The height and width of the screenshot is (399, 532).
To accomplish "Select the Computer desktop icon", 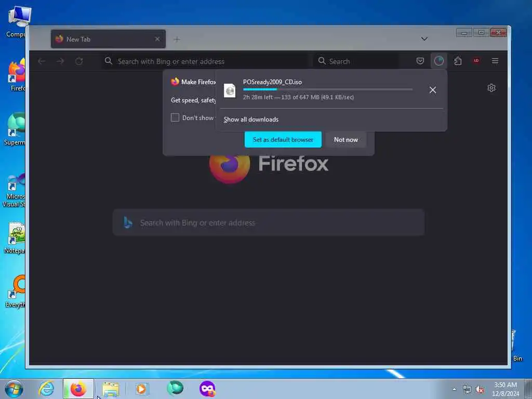I will pyautogui.click(x=15, y=22).
